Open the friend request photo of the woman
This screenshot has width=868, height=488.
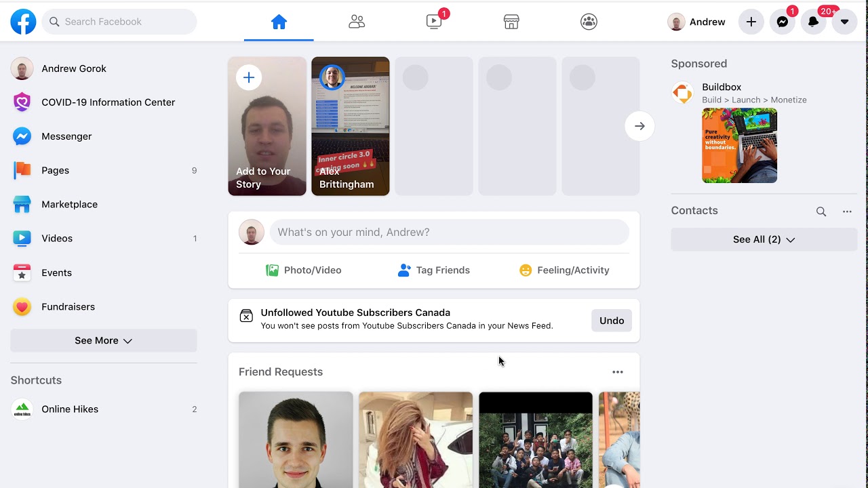pyautogui.click(x=416, y=440)
